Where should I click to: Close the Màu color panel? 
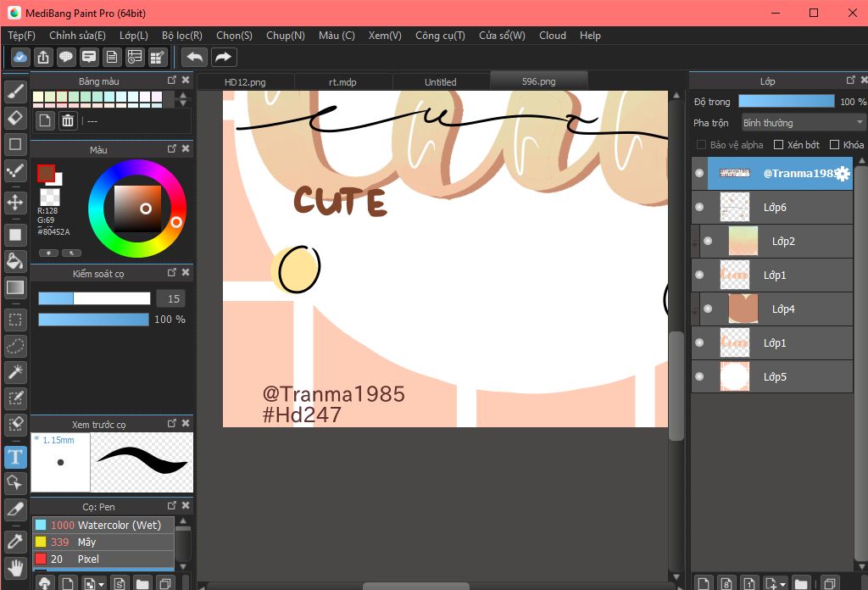point(186,149)
